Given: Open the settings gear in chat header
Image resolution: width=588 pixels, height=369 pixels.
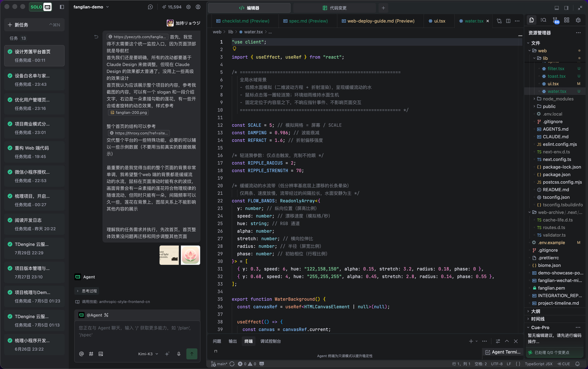Looking at the screenshot, I should (x=188, y=7).
